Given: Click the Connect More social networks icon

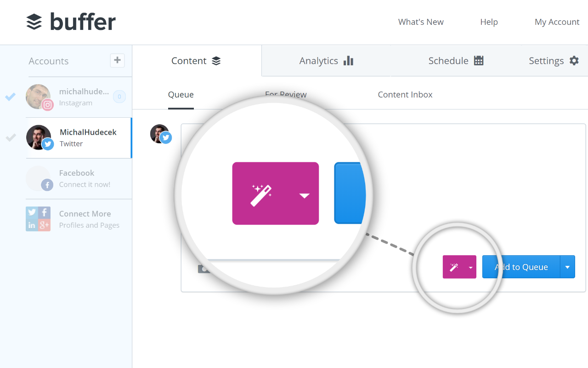Looking at the screenshot, I should 38,219.
